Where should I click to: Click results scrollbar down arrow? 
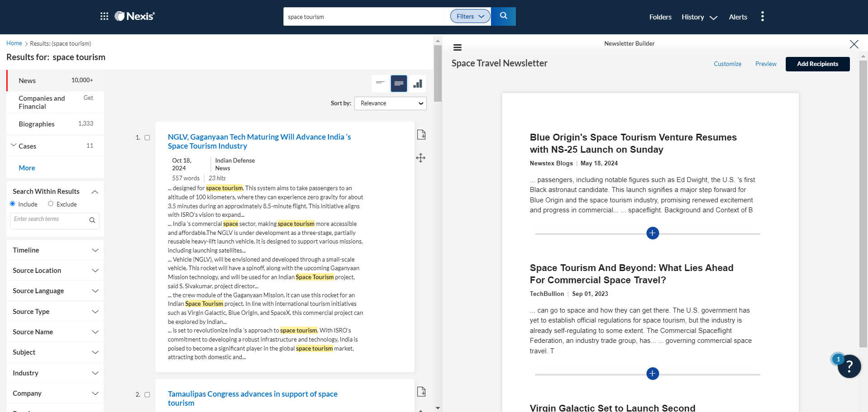coord(438,408)
